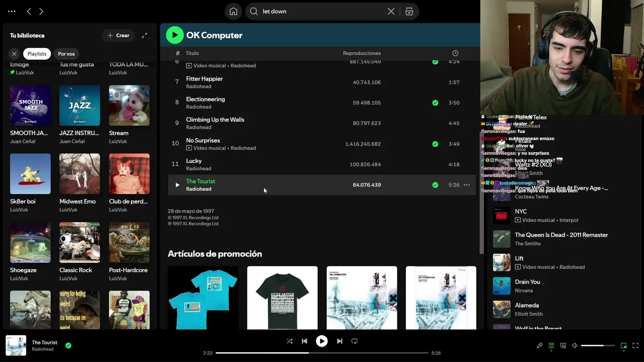Sort by the Título column header

[x=192, y=53]
